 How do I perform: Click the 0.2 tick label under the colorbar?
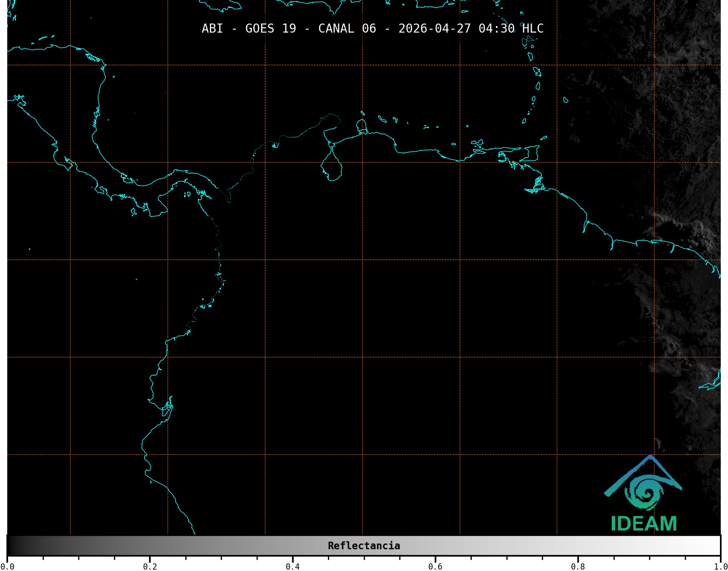tap(150, 567)
